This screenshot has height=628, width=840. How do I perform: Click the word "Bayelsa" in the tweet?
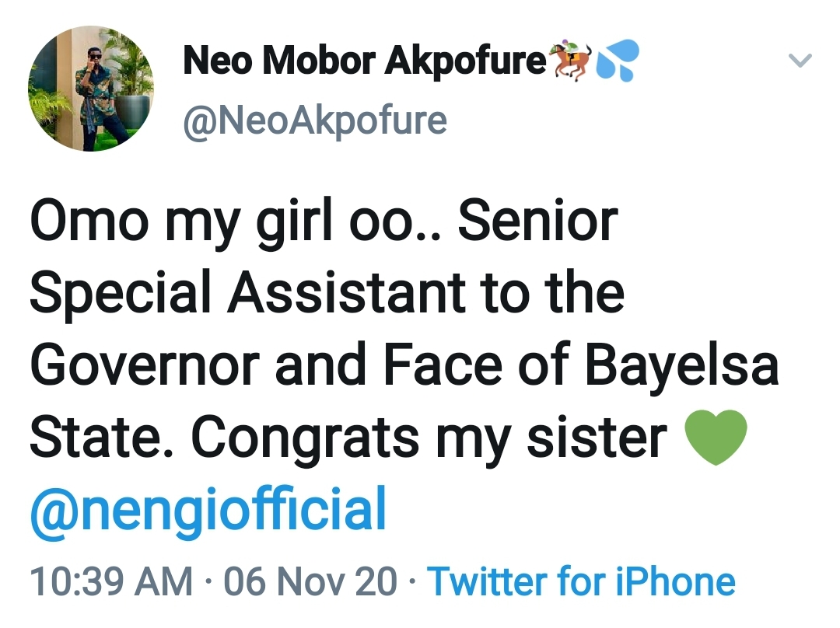pos(682,365)
